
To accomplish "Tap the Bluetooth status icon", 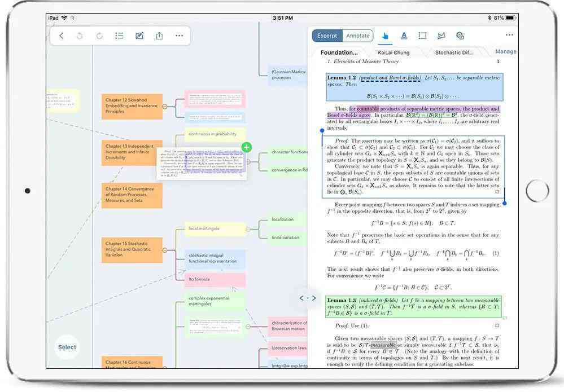I will [x=489, y=17].
